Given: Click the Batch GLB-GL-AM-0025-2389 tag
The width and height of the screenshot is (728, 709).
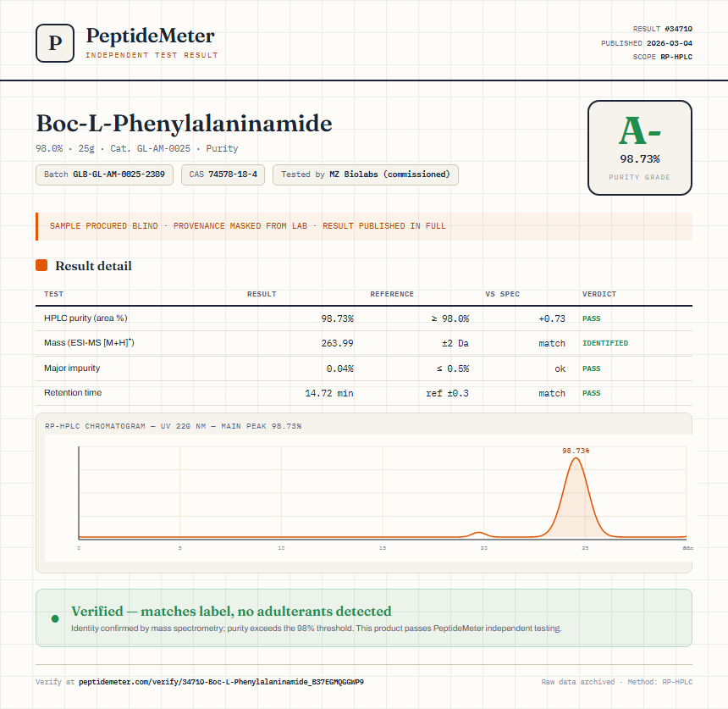Looking at the screenshot, I should [x=104, y=174].
